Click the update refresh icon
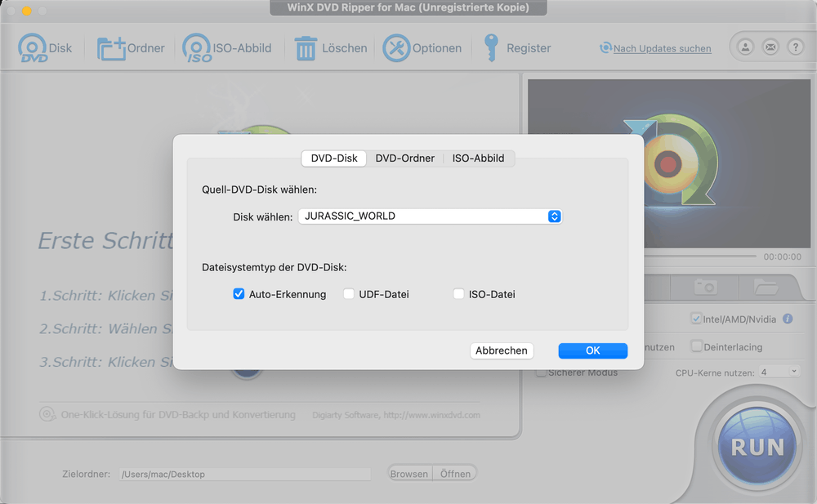This screenshot has width=817, height=504. [605, 48]
